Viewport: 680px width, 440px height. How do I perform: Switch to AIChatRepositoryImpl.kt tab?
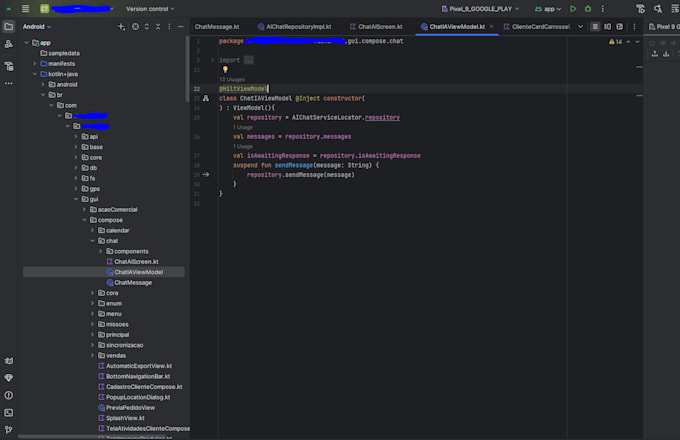click(x=294, y=27)
